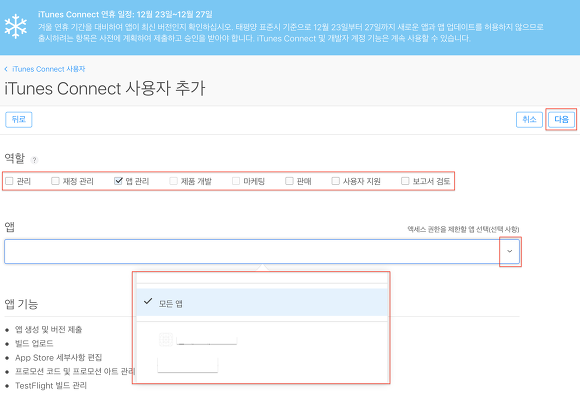Screen dimensions: 580x393
Task: Uncheck the 앱 관리 role checkbox
Action: point(118,181)
